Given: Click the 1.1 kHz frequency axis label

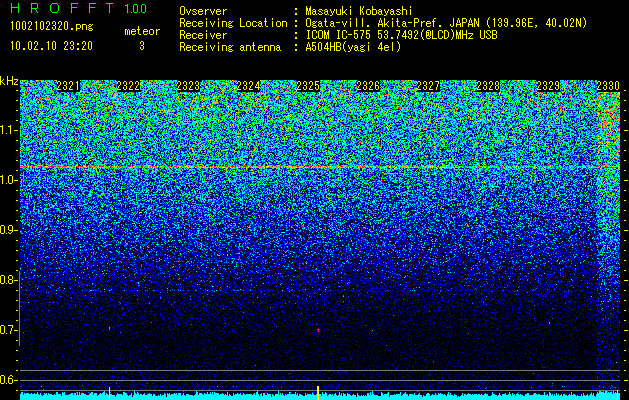Looking at the screenshot, I should pyautogui.click(x=7, y=130).
